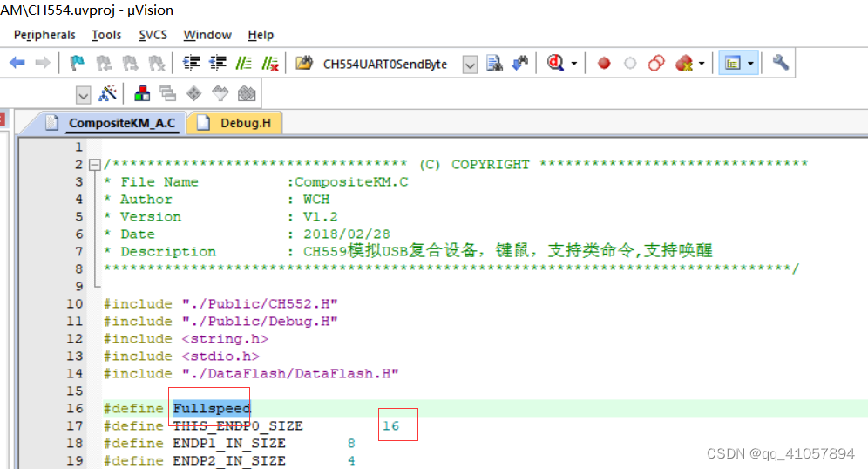Uncomment the selected lines icon
868x469 pixels.
[x=270, y=63]
